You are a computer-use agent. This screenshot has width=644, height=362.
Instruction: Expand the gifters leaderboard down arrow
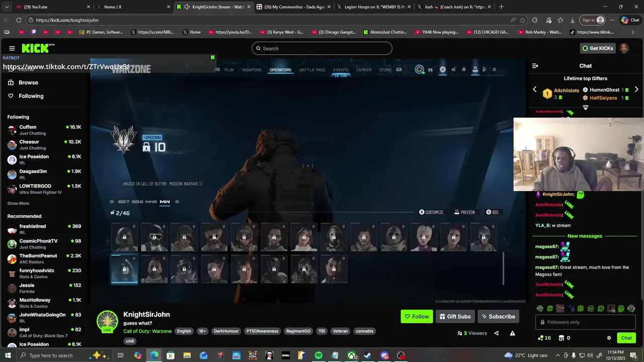586,107
